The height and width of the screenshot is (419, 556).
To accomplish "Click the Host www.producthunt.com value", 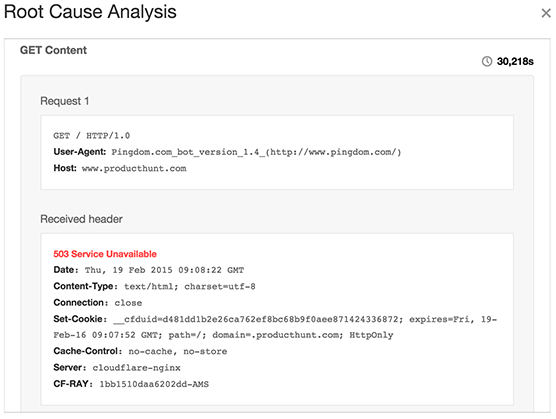I will click(134, 168).
